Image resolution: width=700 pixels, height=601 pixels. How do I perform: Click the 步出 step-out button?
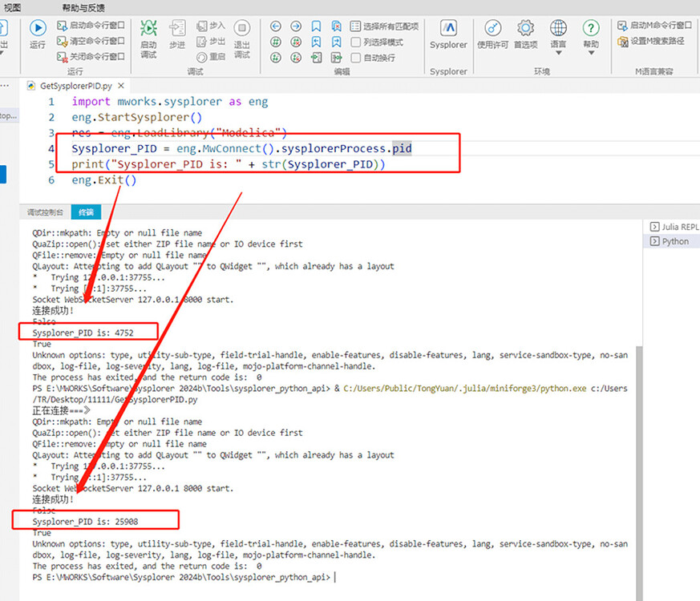(211, 42)
